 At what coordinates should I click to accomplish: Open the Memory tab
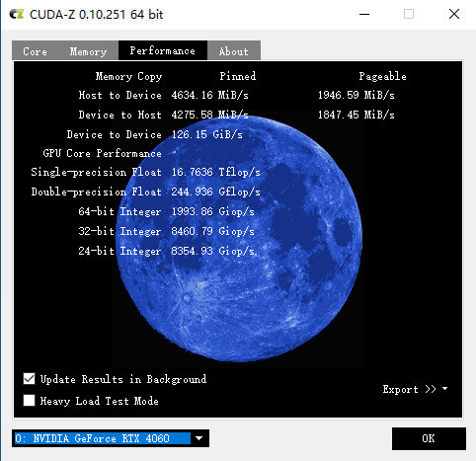tap(88, 51)
